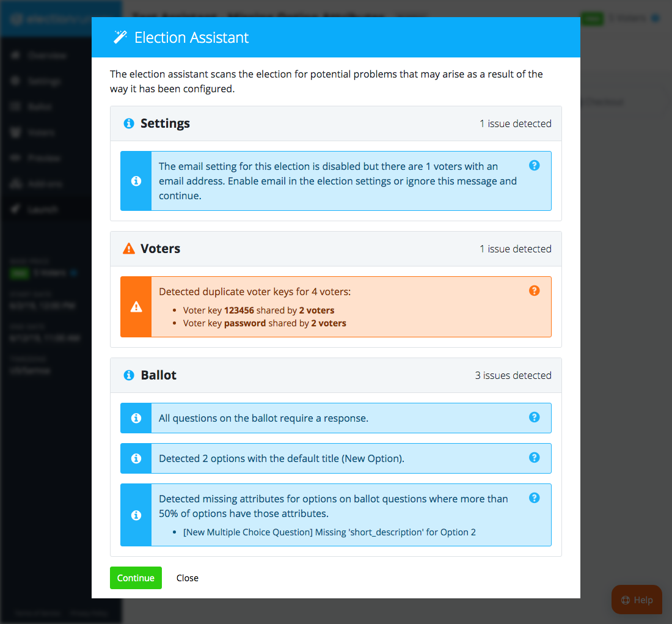Open help for missing attributes message
The image size is (672, 624).
pos(534,498)
